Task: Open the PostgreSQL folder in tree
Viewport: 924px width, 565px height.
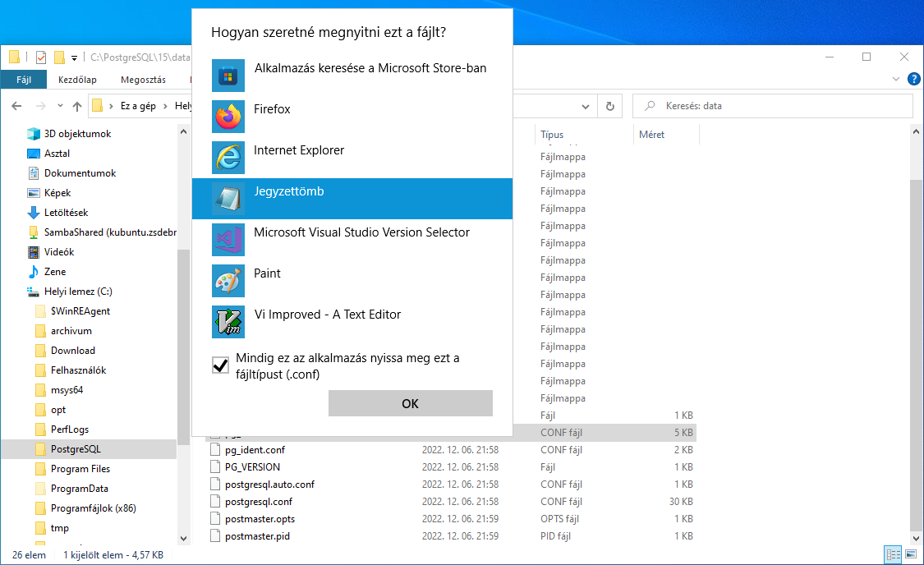Action: pyautogui.click(x=76, y=449)
